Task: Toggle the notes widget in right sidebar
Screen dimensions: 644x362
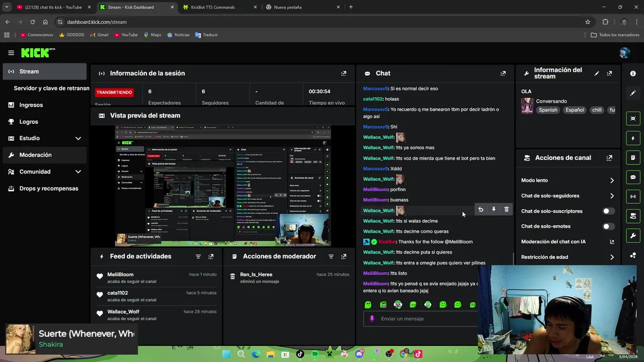Action: pos(633,158)
